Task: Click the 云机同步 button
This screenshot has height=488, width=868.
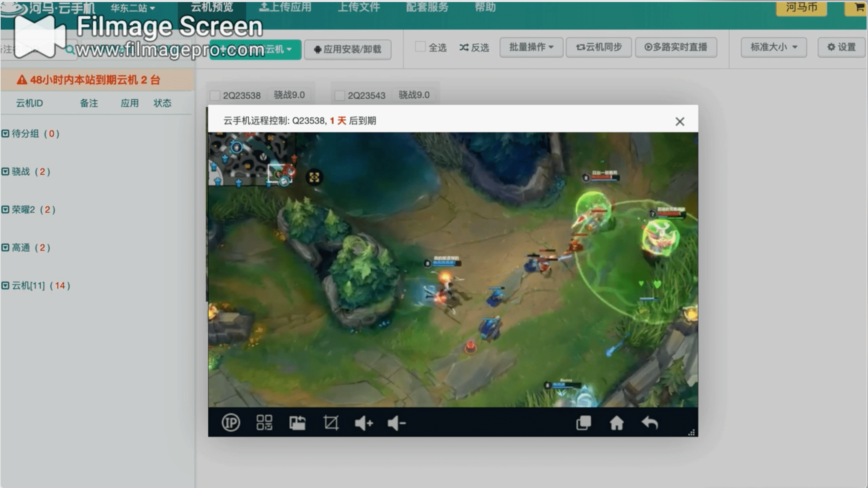Action: pyautogui.click(x=599, y=47)
